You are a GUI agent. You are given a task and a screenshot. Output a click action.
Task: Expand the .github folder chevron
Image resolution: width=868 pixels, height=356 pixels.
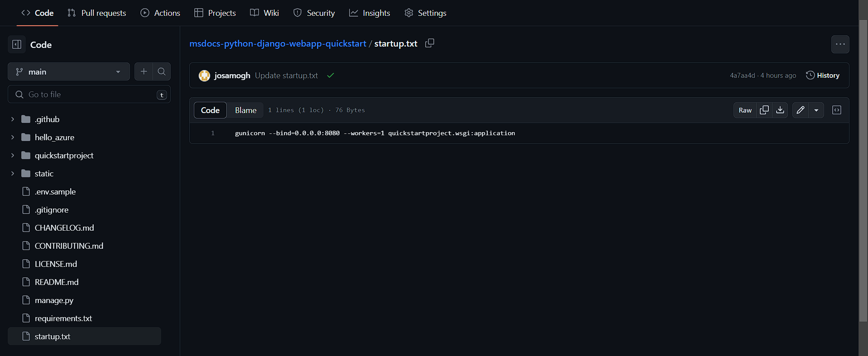pyautogui.click(x=13, y=119)
